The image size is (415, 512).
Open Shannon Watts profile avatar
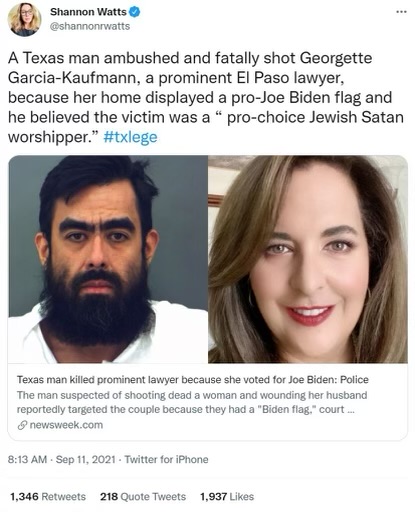[24, 19]
